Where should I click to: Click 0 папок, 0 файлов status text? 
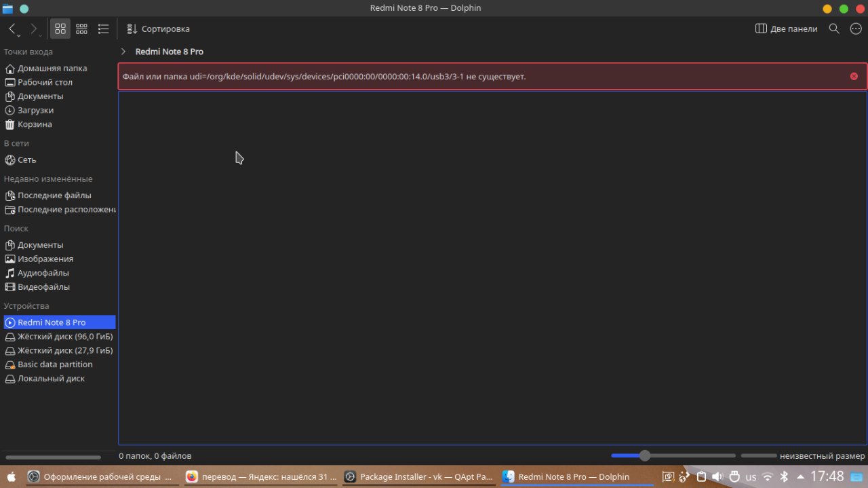pyautogui.click(x=155, y=456)
